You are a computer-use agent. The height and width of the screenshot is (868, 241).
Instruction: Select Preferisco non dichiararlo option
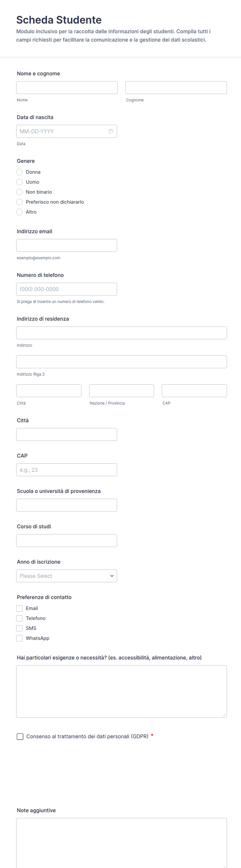(x=19, y=202)
